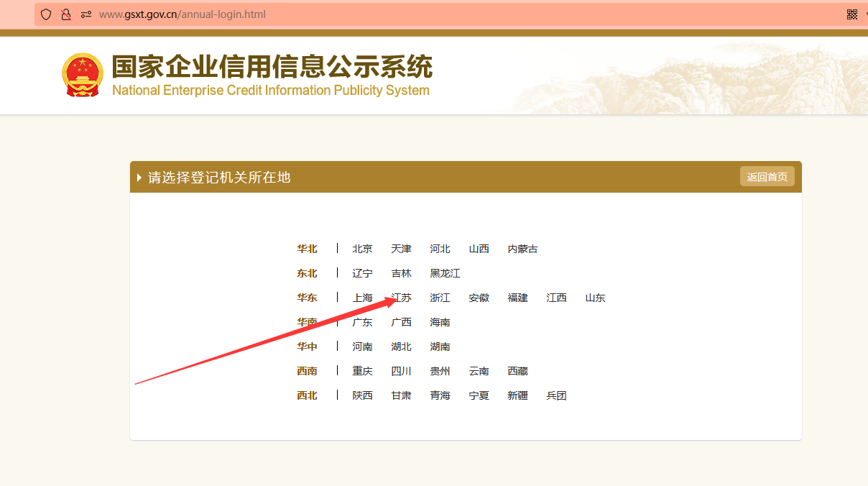Select 甘肃 province

pos(402,395)
